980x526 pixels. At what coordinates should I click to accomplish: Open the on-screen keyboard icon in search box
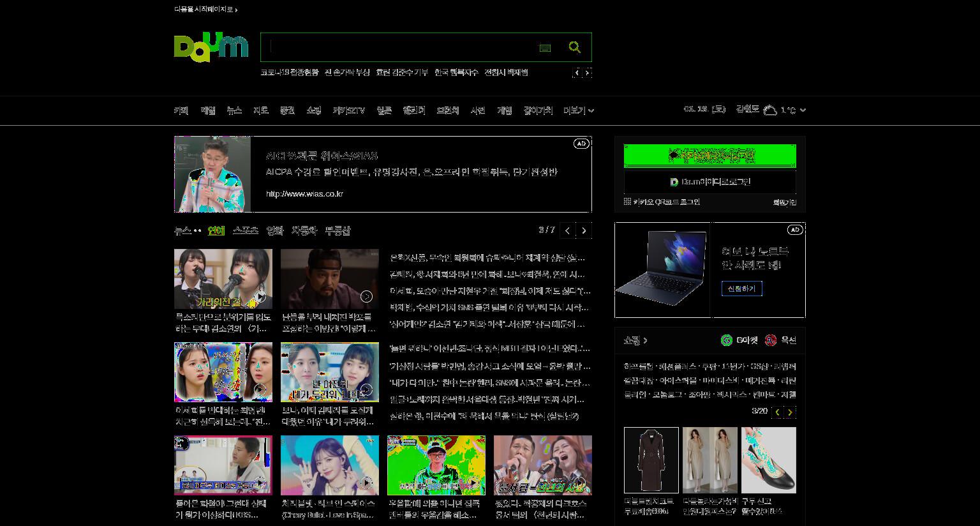545,48
